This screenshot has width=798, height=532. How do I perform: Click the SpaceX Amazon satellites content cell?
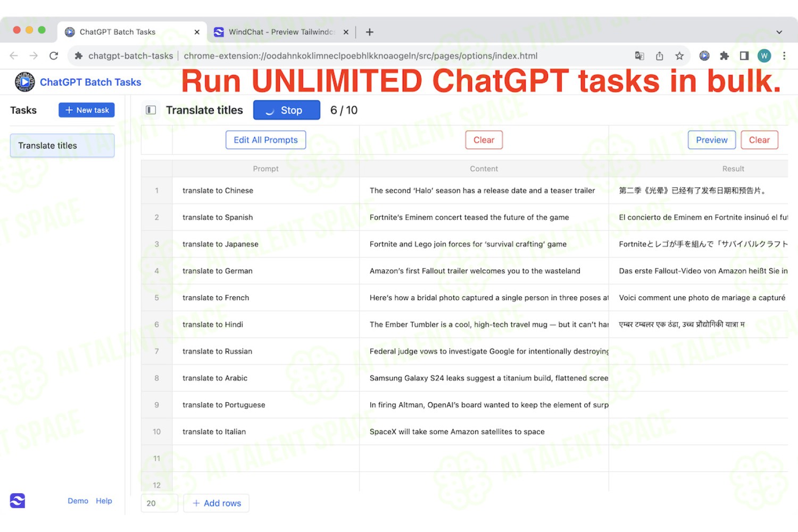tap(484, 431)
